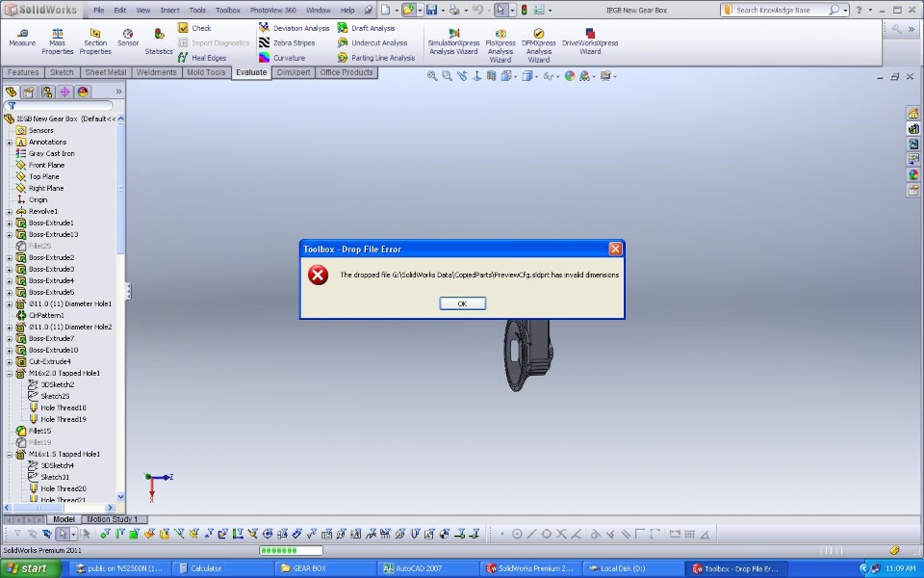Open the FeatureManager design tree tab
The height and width of the screenshot is (578, 924).
pos(12,92)
